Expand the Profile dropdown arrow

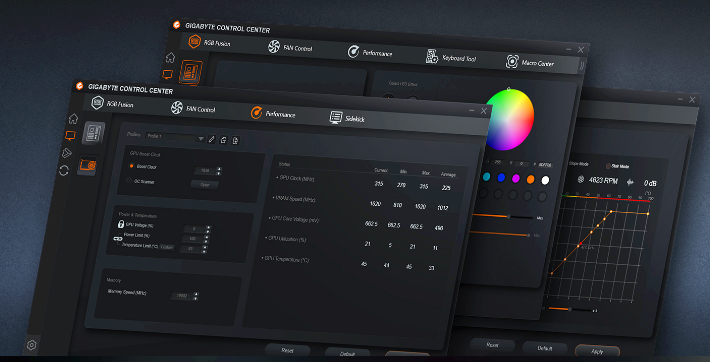201,139
